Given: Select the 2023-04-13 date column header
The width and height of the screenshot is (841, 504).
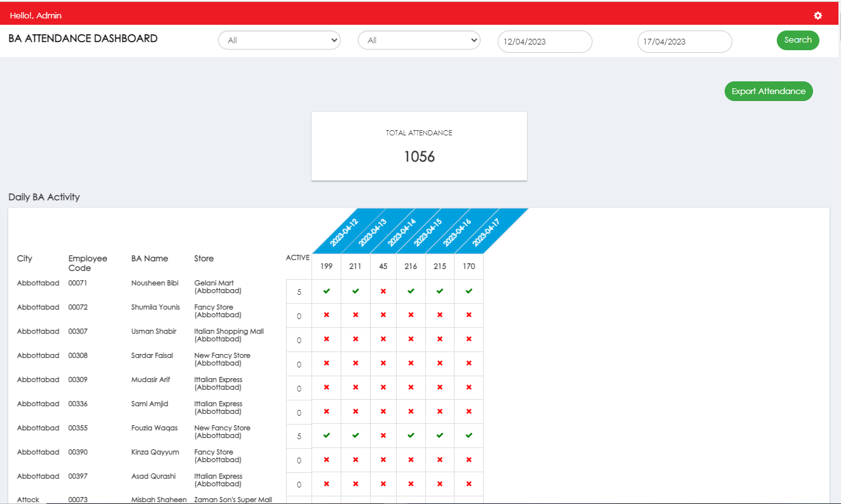Looking at the screenshot, I should click(373, 233).
